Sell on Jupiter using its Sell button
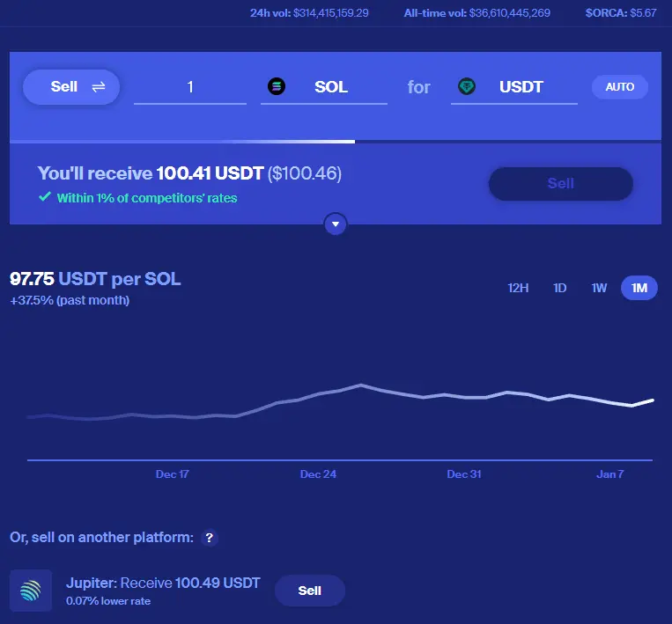This screenshot has width=672, height=624. click(309, 591)
